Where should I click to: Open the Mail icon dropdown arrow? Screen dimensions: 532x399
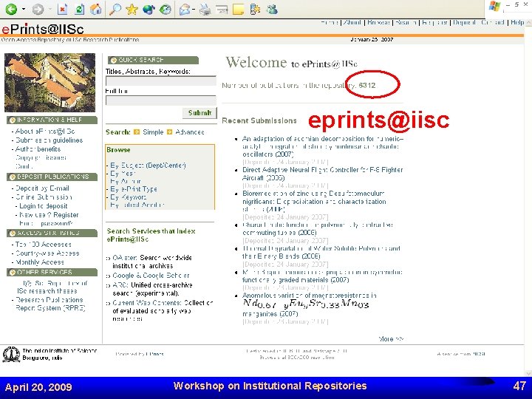pos(193,9)
